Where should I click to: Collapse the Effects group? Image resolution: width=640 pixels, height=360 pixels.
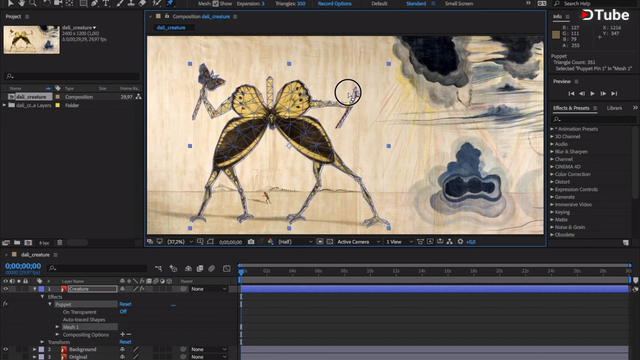coord(42,297)
